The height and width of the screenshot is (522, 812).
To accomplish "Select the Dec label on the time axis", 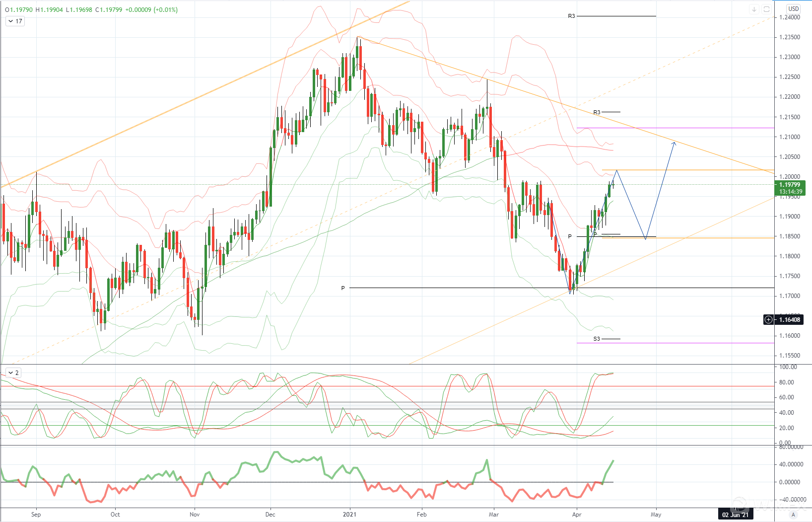I will [x=270, y=515].
